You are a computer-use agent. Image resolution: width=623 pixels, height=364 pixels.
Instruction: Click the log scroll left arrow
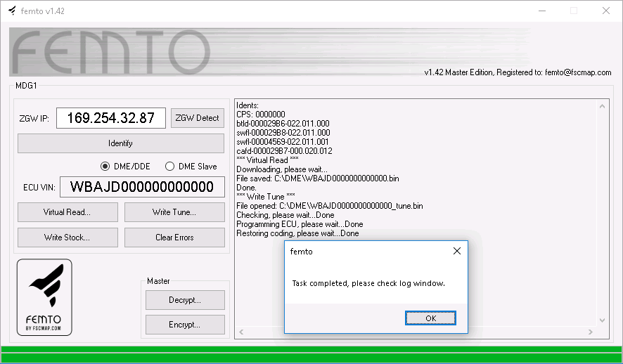pos(241,332)
